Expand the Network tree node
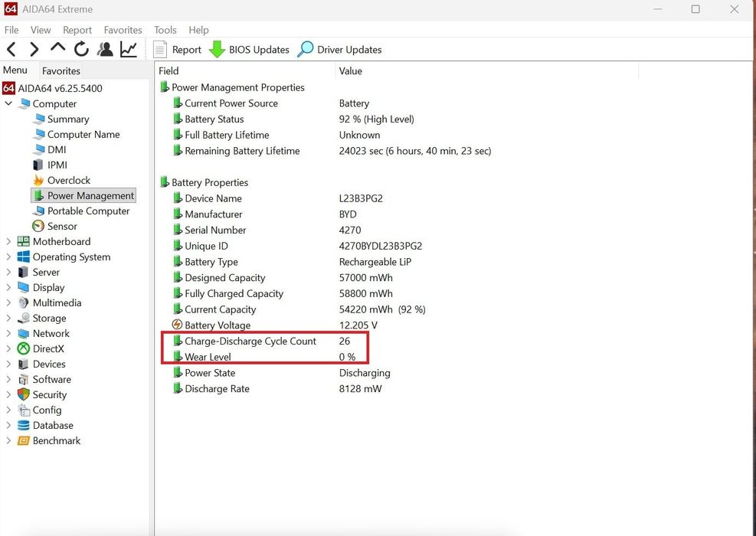 pos(8,333)
